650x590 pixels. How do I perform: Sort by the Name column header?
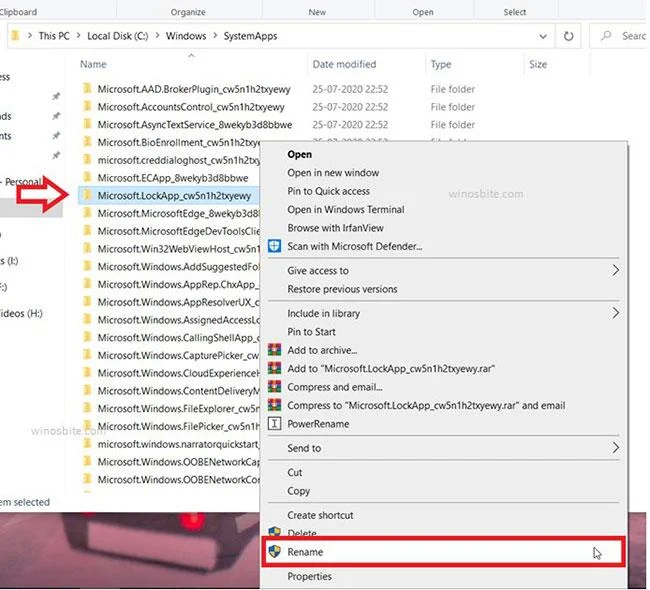(x=93, y=64)
